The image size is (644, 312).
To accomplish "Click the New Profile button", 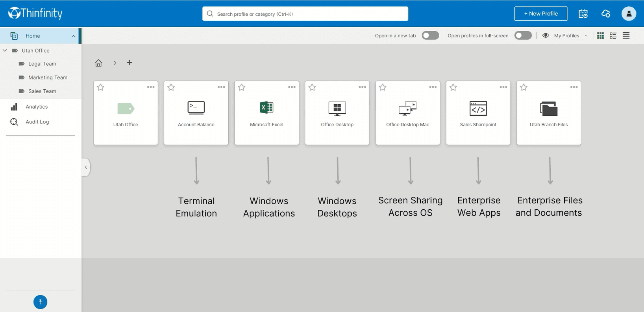I will (541, 14).
